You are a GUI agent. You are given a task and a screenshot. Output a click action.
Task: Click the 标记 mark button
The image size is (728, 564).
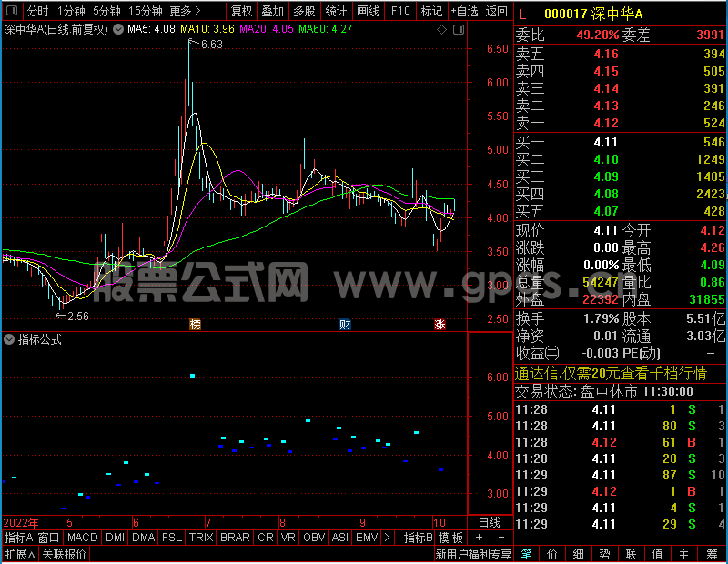coord(431,11)
